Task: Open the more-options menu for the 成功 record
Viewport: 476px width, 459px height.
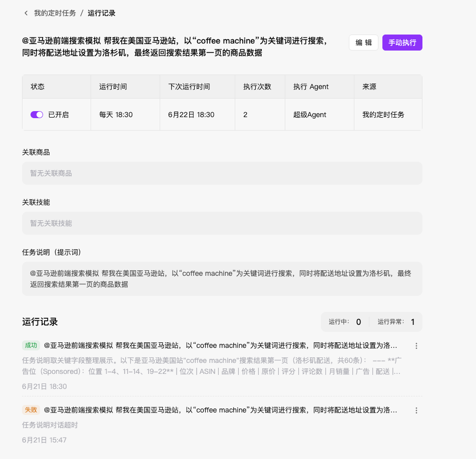Action: (416, 346)
